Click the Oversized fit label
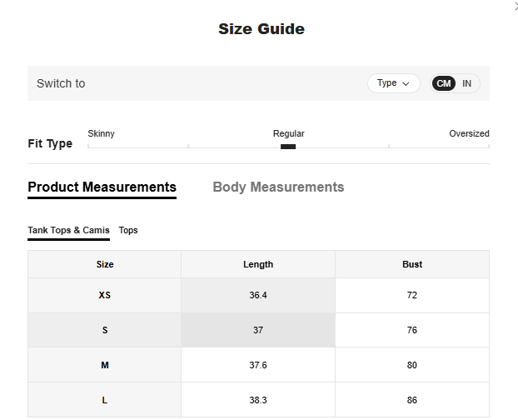Screen dimensions: 518x420 pos(469,133)
